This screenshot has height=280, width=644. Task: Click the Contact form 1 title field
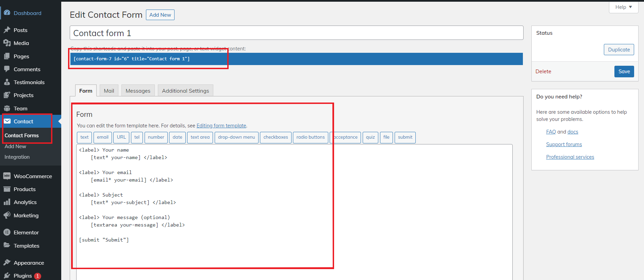[296, 33]
